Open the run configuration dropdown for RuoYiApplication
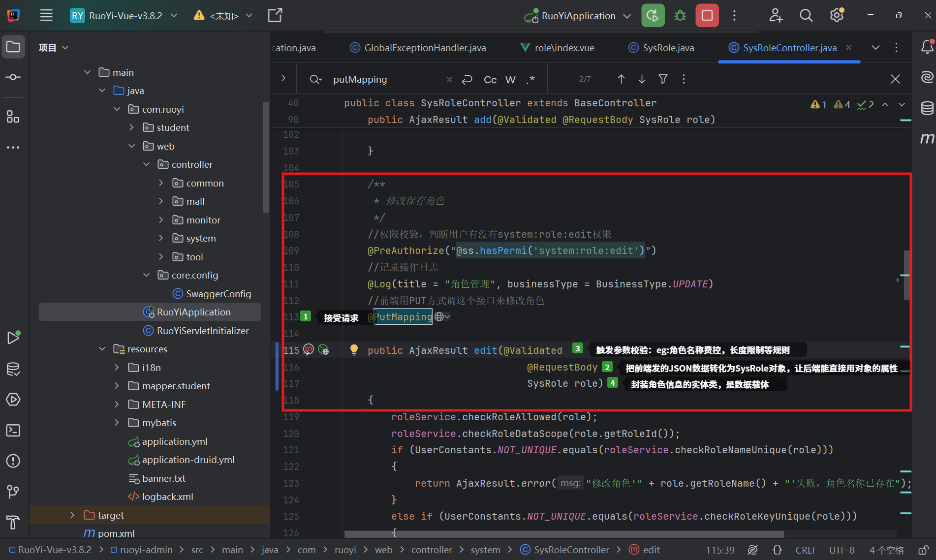 578,15
